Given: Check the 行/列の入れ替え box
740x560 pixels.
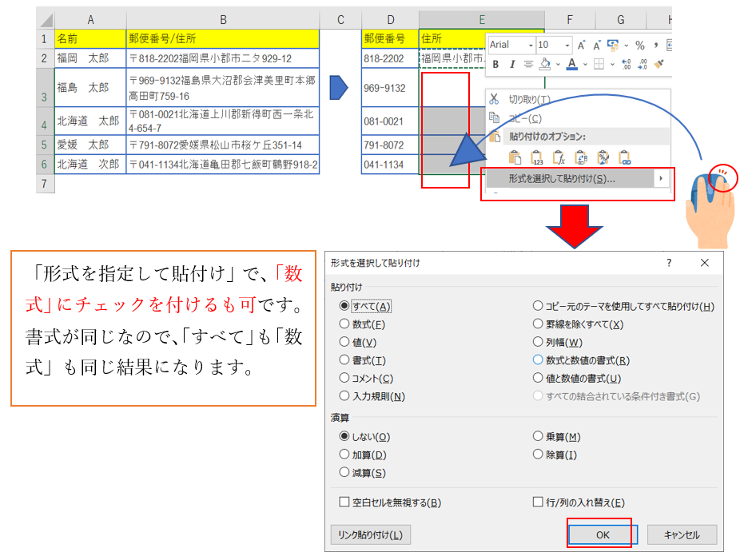Looking at the screenshot, I should [538, 502].
